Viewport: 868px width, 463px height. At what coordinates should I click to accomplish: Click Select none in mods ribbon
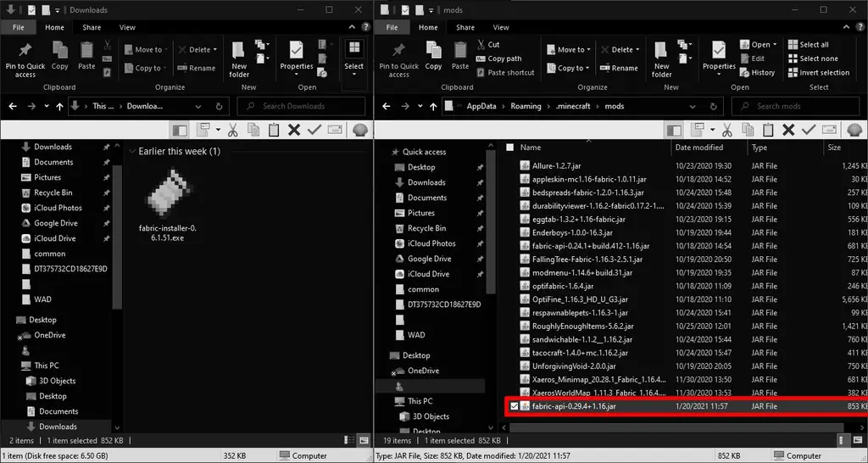click(813, 59)
